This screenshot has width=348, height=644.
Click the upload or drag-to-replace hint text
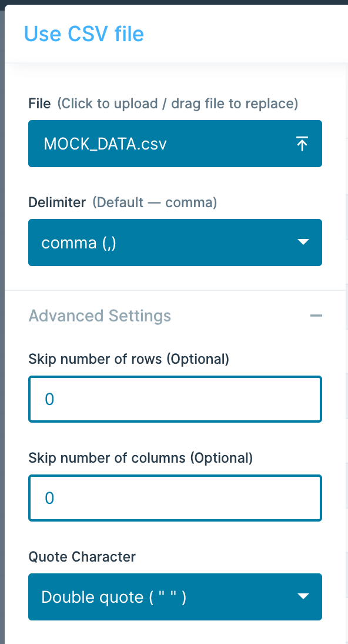click(x=178, y=104)
